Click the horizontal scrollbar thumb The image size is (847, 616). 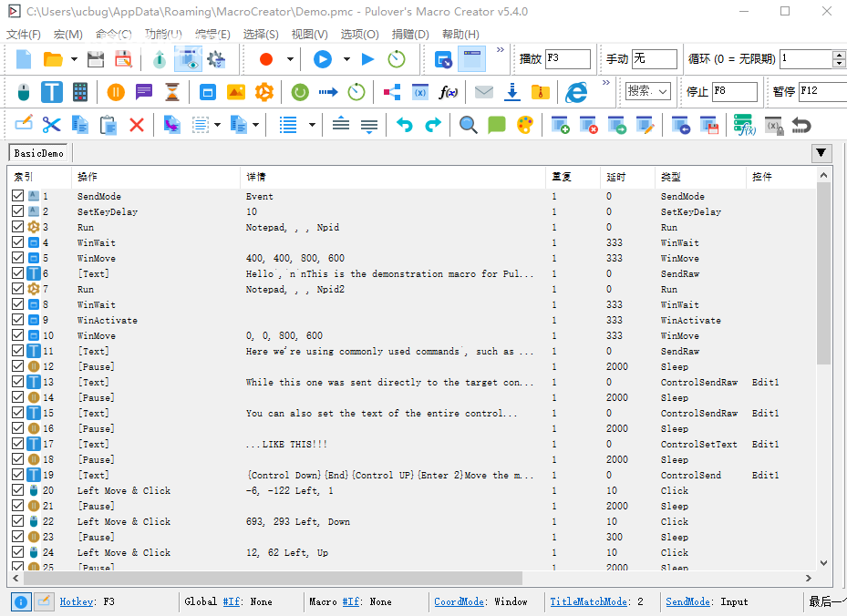(x=273, y=578)
